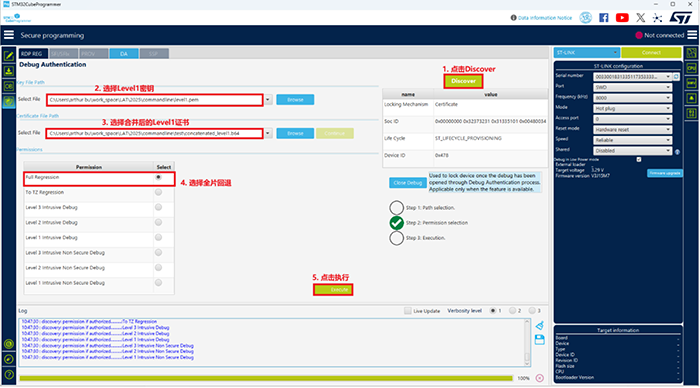Open the left hamburger menu
This screenshot has width=700, height=388.
tap(9, 35)
